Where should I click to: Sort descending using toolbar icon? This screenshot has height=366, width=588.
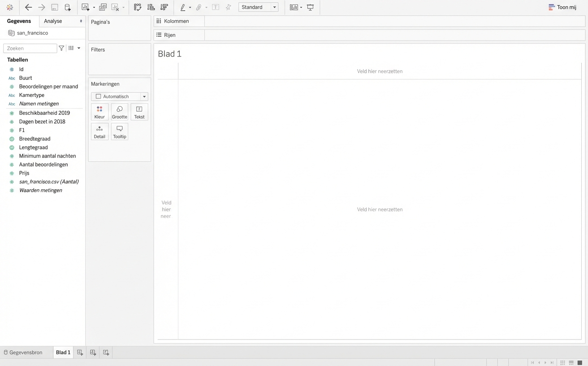click(164, 7)
